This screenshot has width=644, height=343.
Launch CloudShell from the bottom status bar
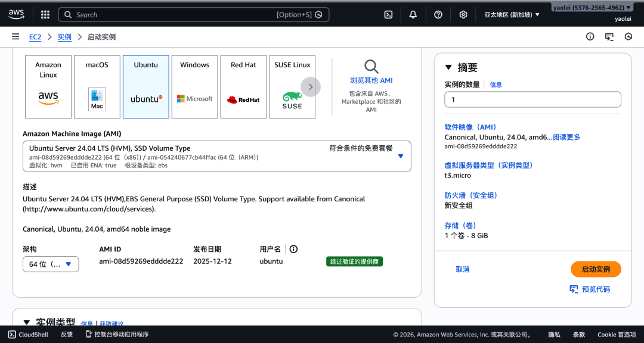[x=27, y=335]
